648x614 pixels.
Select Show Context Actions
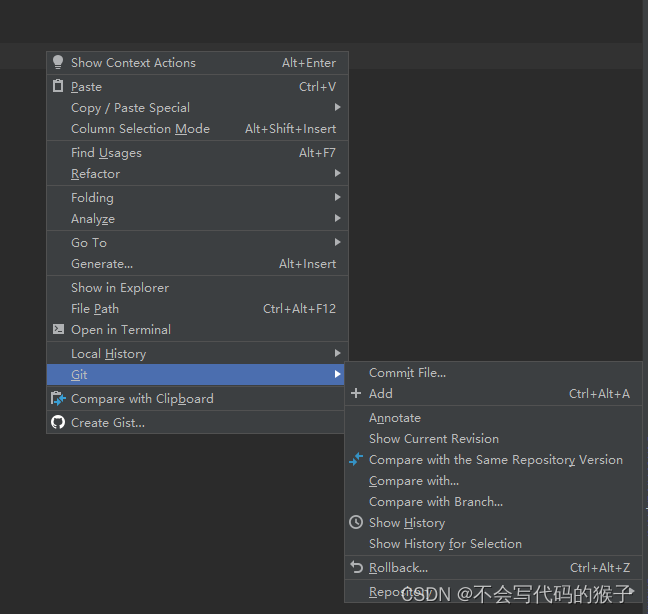(x=197, y=63)
